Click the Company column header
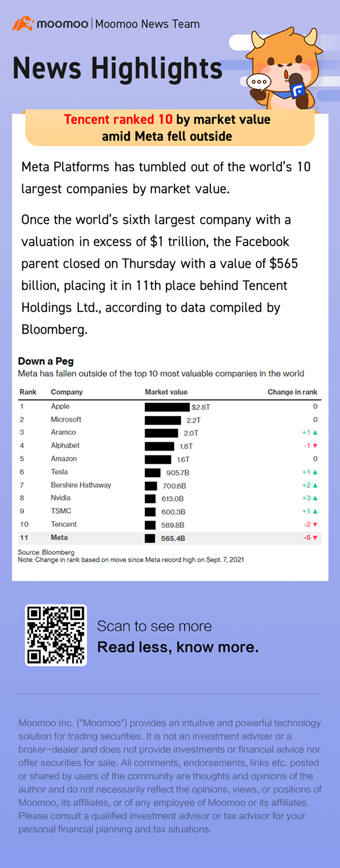340x868 pixels. [67, 392]
